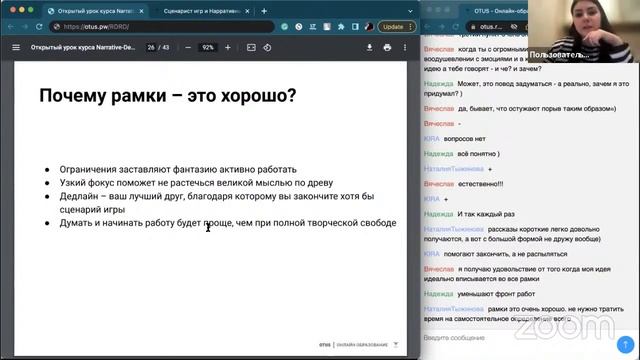Open the Update button three-dot menu
This screenshot has width=640, height=360.
(411, 27)
